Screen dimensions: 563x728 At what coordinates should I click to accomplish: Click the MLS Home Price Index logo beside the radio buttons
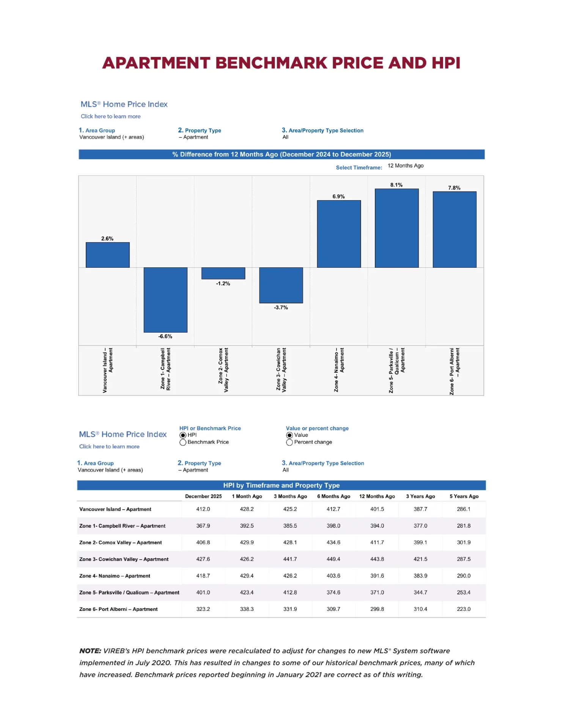123,435
